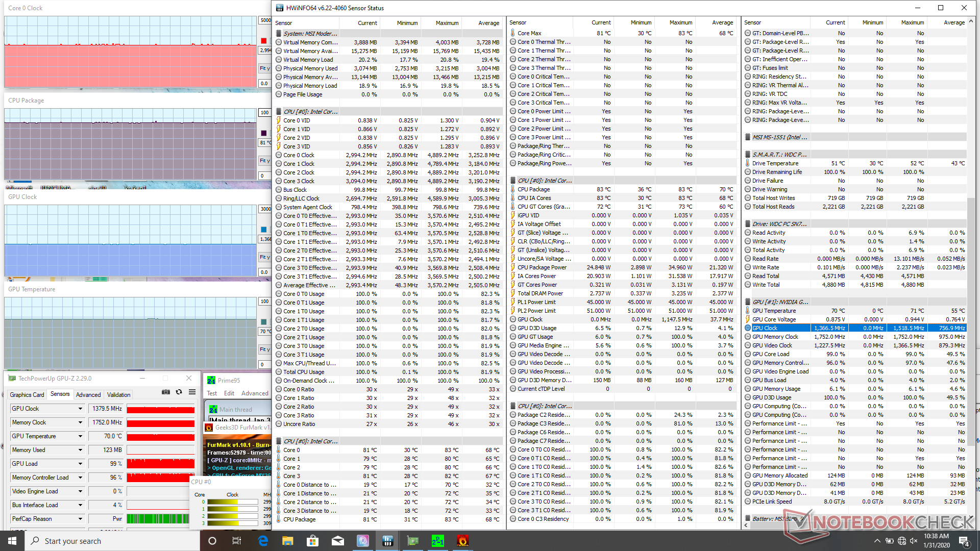Switch to the Graphics Card tab in GPU-Z
Image resolution: width=980 pixels, height=551 pixels.
coord(27,394)
